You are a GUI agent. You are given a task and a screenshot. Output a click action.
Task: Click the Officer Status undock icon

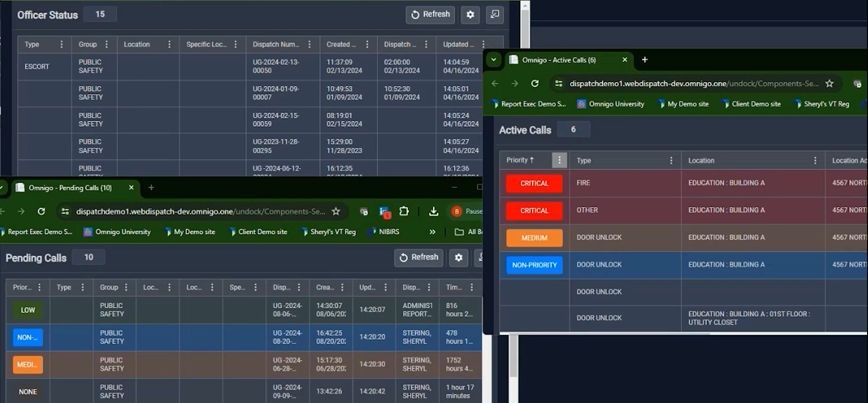[495, 14]
